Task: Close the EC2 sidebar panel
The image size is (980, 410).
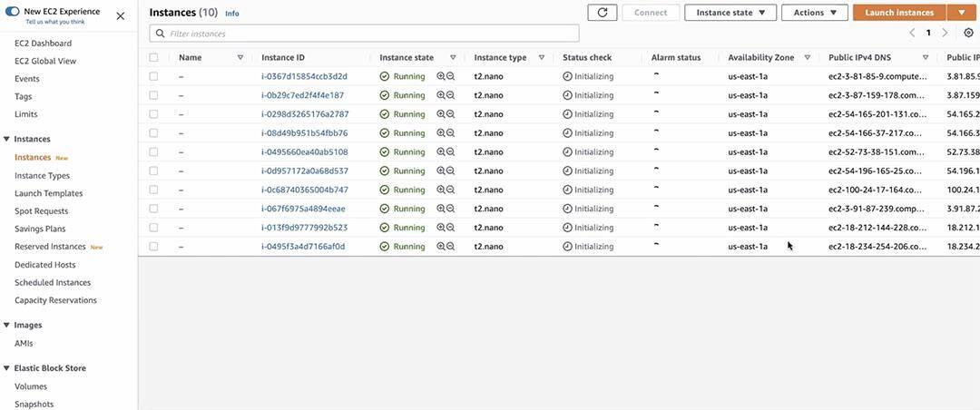Action: [121, 16]
